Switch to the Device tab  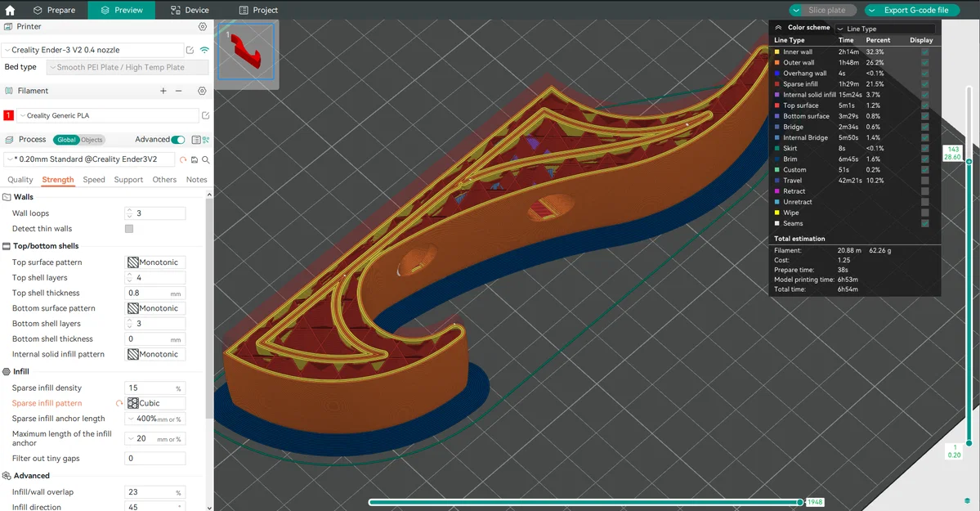click(190, 10)
